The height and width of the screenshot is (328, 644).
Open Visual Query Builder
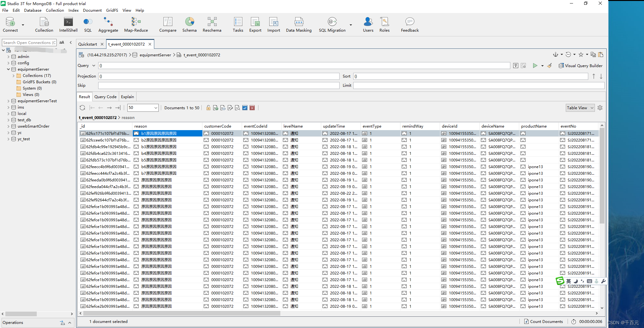580,66
